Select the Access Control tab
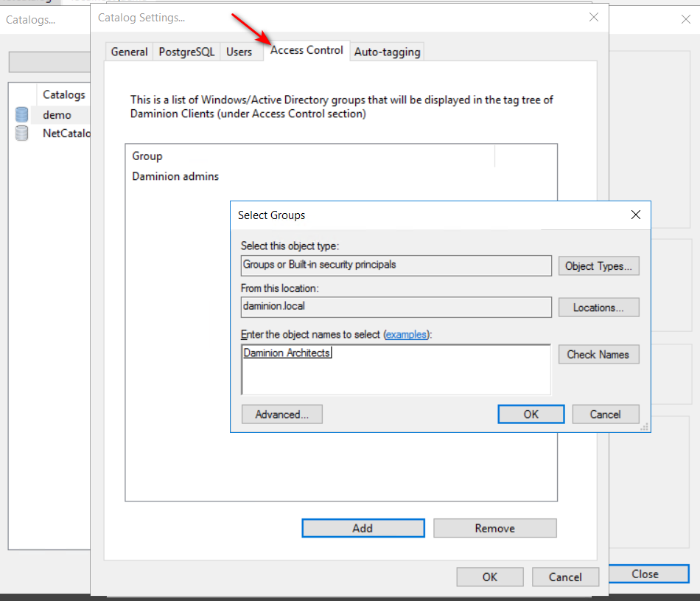Screen dimensions: 700x601 pos(307,50)
